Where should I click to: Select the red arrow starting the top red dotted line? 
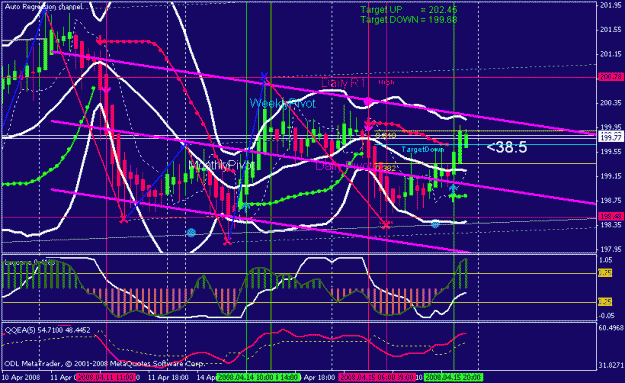[100, 41]
